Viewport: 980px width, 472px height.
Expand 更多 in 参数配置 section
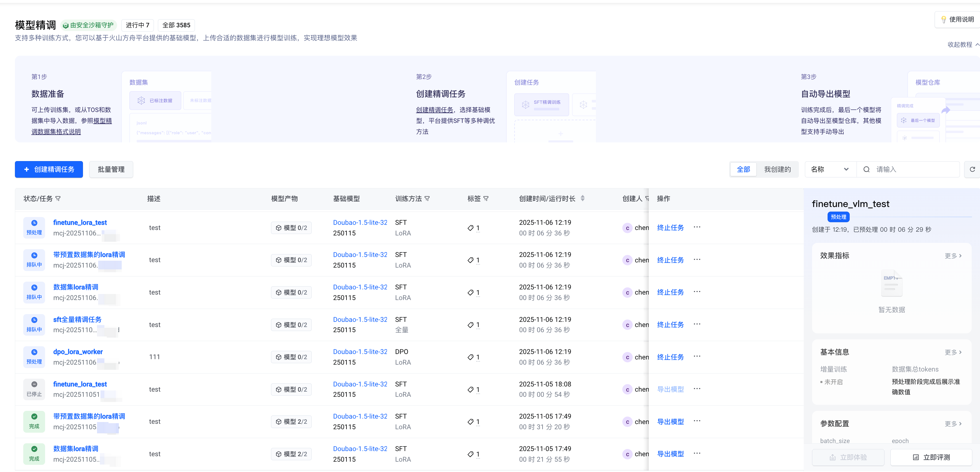click(x=953, y=424)
